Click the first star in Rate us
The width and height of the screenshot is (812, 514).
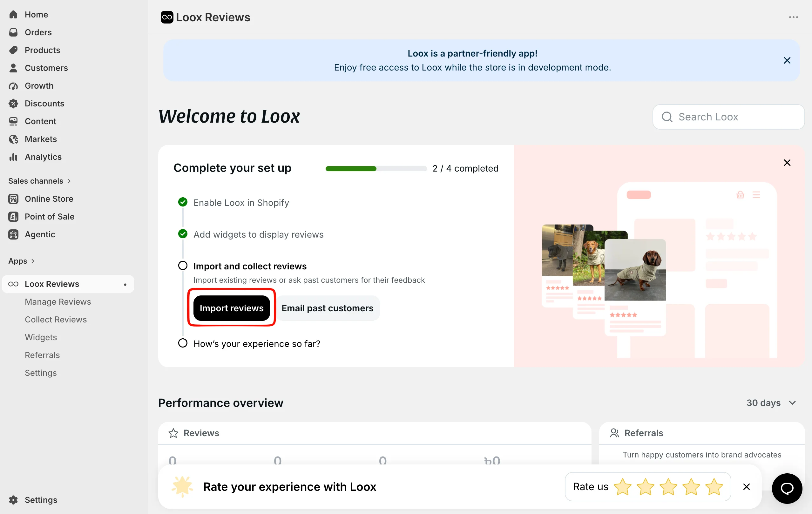622,487
